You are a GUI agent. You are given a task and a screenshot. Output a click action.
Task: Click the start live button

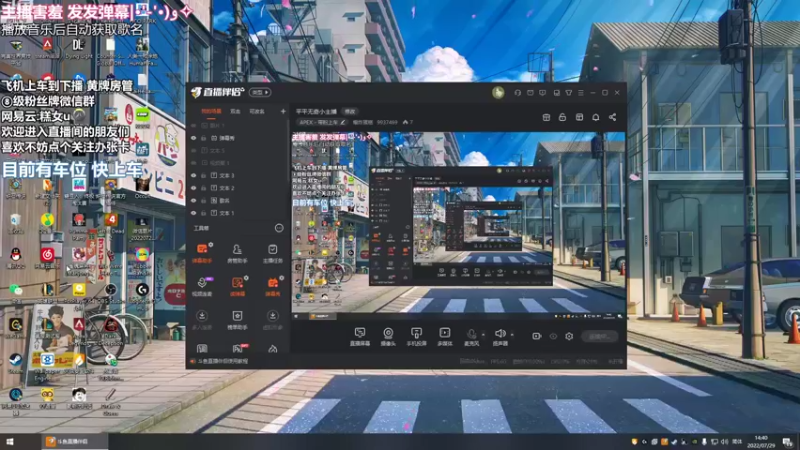[x=599, y=337]
